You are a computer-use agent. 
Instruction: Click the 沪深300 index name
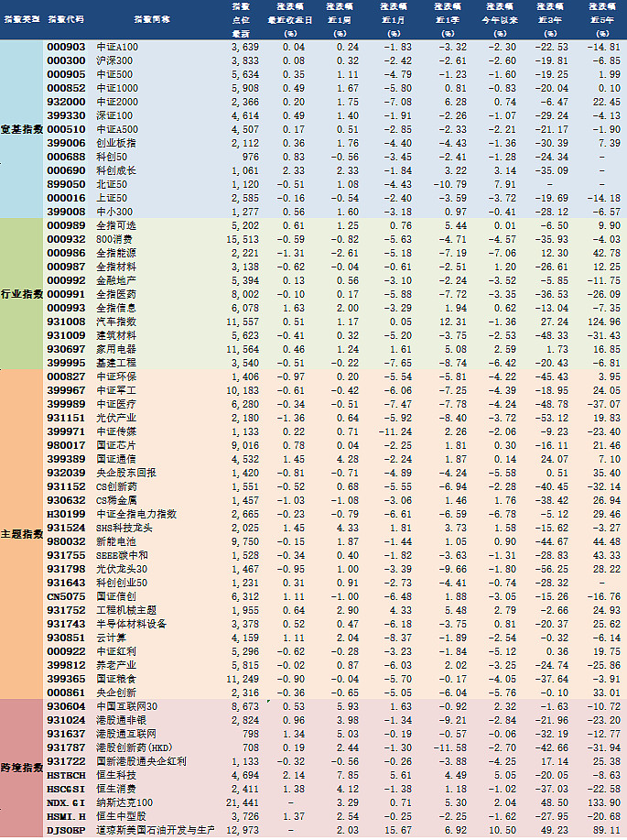click(114, 60)
